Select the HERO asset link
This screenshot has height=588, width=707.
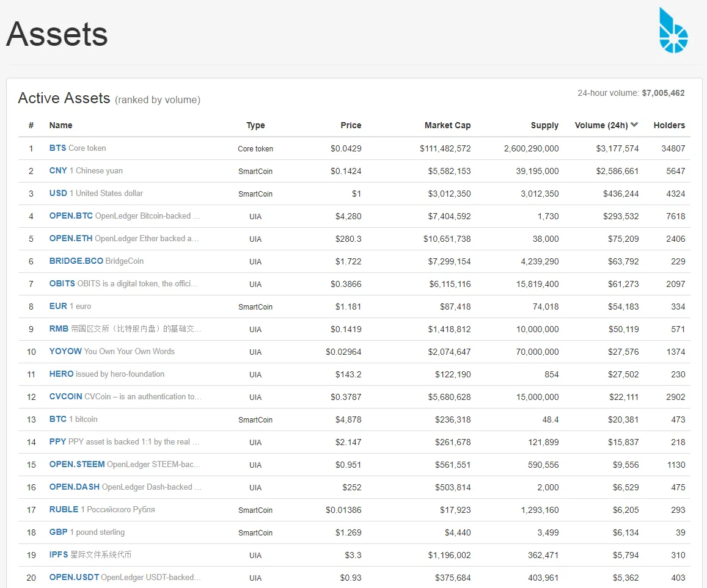pyautogui.click(x=61, y=374)
